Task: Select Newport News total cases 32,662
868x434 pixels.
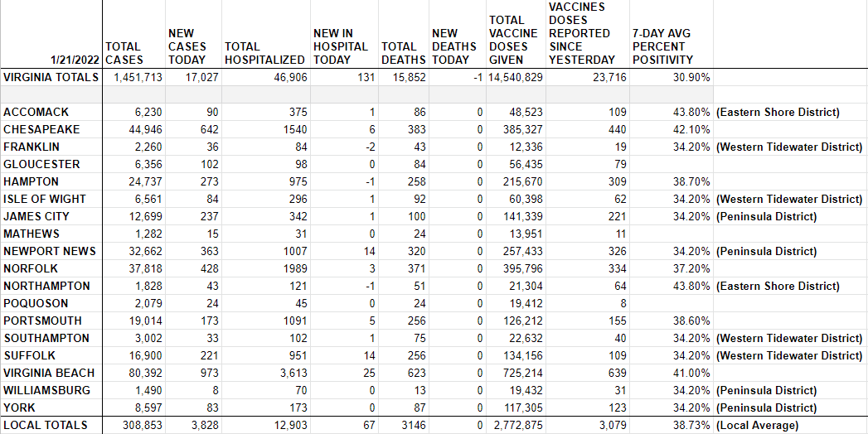Action: pyautogui.click(x=146, y=252)
